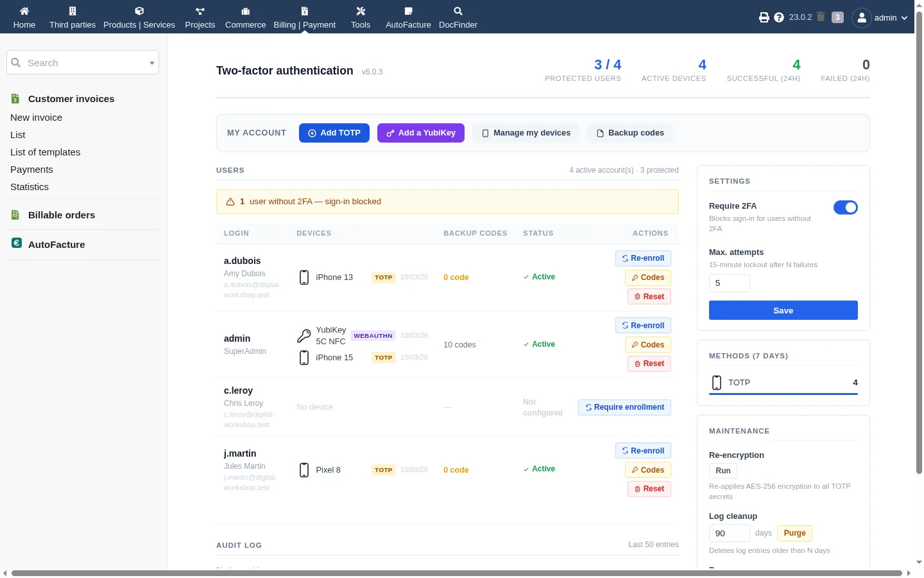The height and width of the screenshot is (578, 924).
Task: Click the Max. attempts number field
Action: click(730, 283)
